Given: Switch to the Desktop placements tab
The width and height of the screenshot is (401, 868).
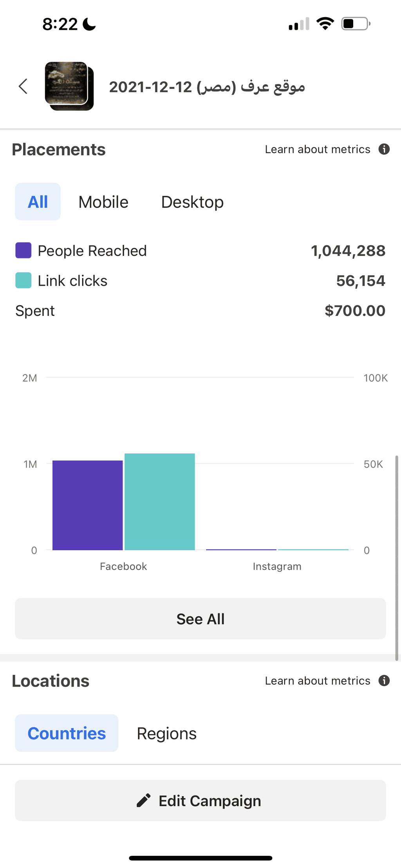Looking at the screenshot, I should pyautogui.click(x=192, y=202).
